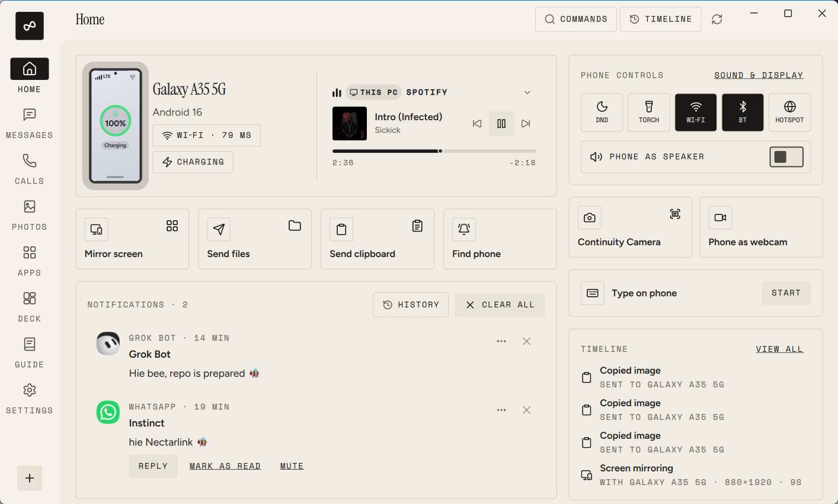Mute the WhatsApp conversation
Screen dimensions: 838x504
(292, 466)
